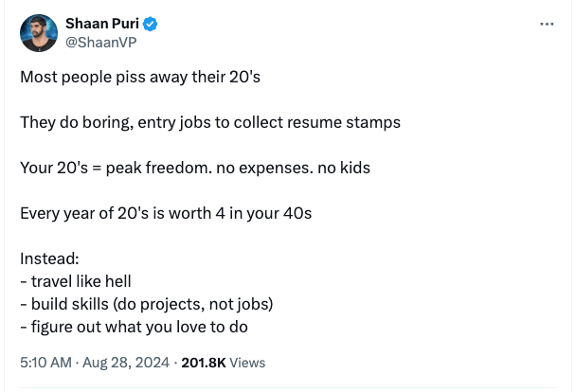Click the '- build skills (do projects, not jobs)' bullet
This screenshot has height=392, width=576.
click(147, 304)
